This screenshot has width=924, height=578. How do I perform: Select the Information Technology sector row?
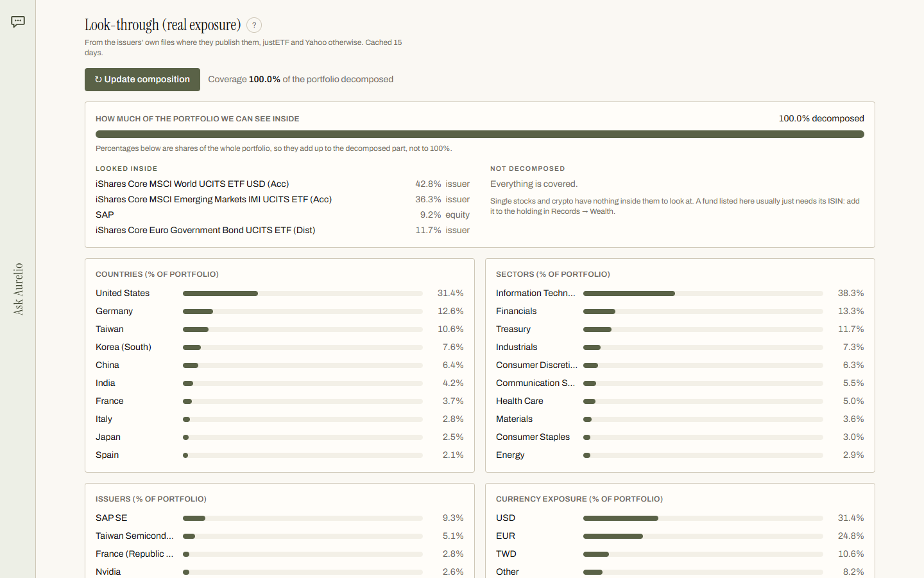point(680,293)
